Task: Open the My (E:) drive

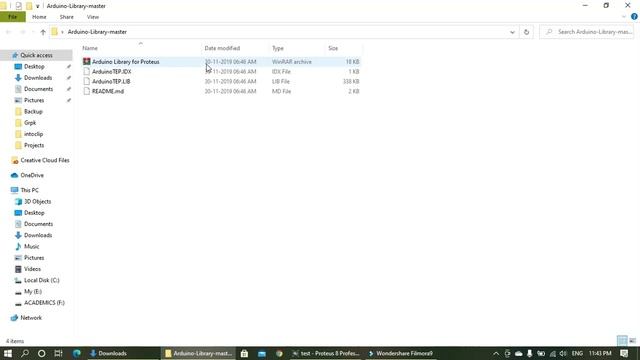Action: 33,291
